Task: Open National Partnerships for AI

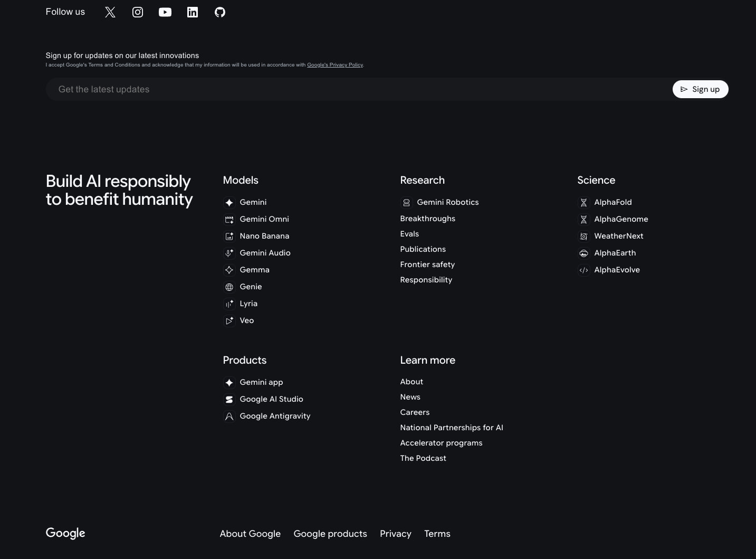Action: pyautogui.click(x=452, y=428)
